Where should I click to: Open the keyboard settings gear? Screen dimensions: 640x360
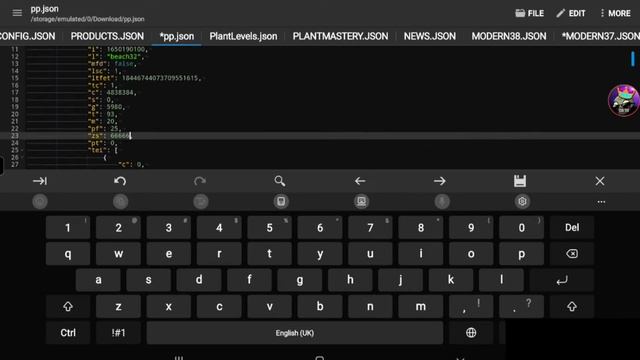(x=522, y=201)
